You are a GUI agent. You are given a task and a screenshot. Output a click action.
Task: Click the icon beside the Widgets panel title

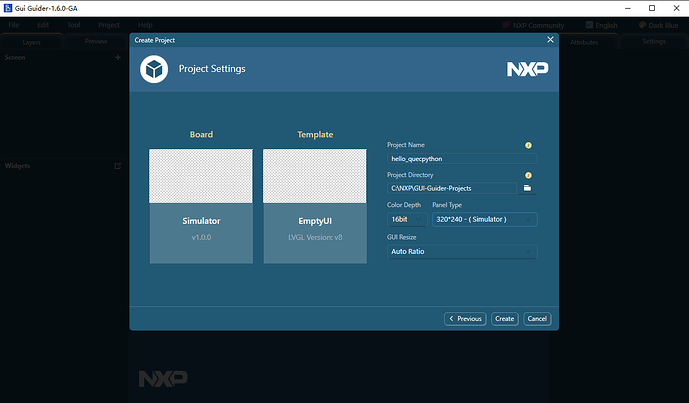(x=117, y=166)
